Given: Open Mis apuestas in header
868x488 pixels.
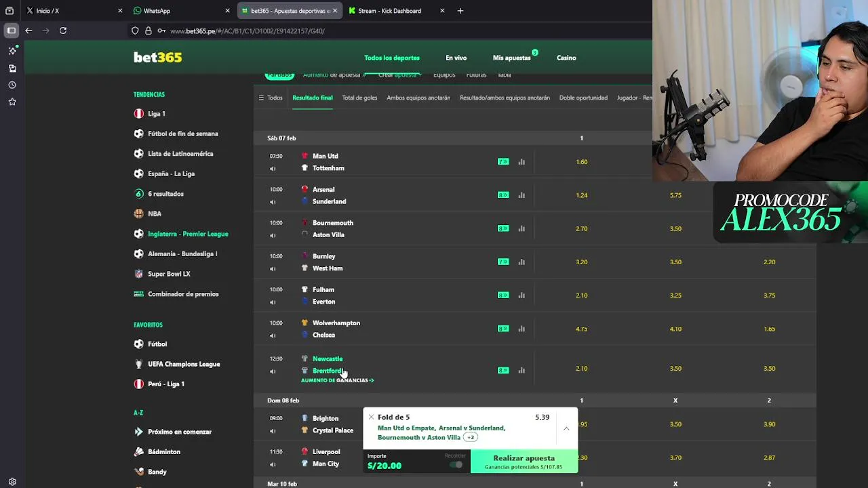Looking at the screenshot, I should (x=512, y=58).
